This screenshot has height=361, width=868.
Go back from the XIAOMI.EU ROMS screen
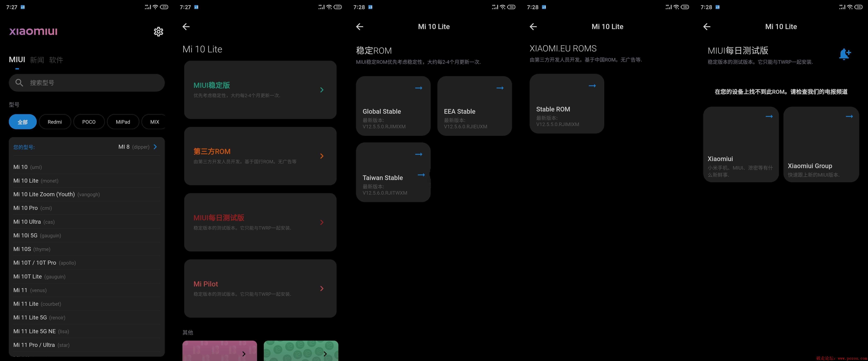(533, 27)
